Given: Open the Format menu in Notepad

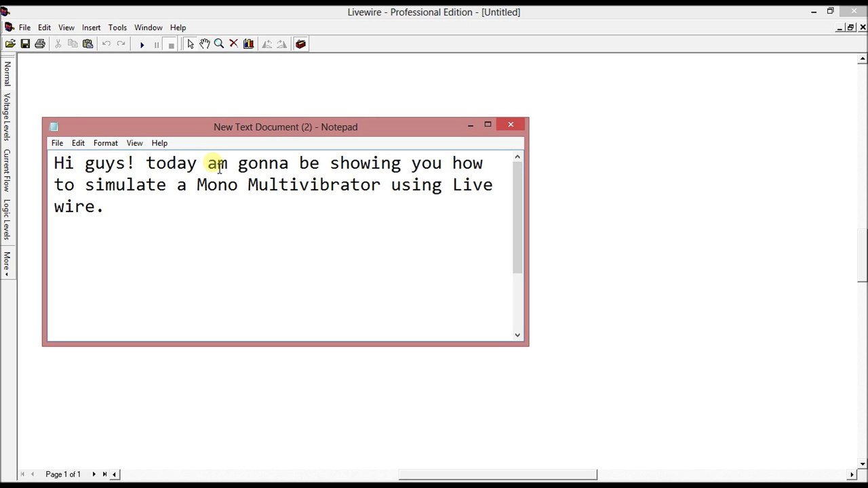Looking at the screenshot, I should coord(105,143).
